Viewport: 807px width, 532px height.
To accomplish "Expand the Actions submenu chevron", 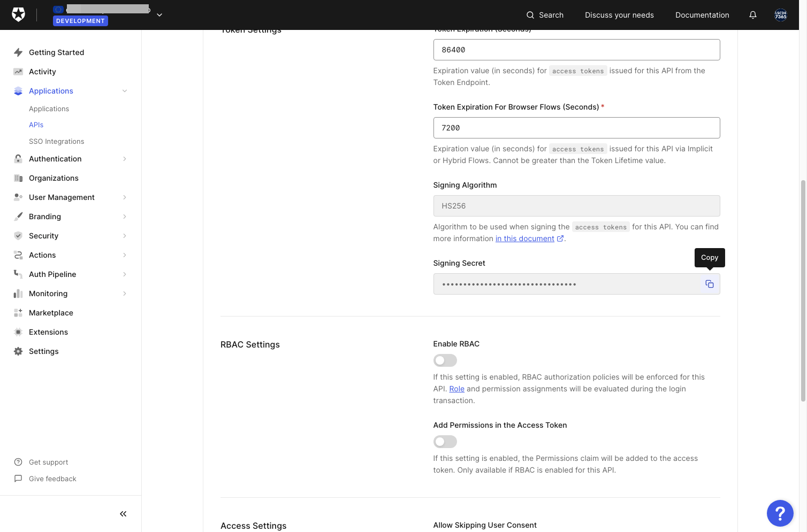I will coord(125,255).
